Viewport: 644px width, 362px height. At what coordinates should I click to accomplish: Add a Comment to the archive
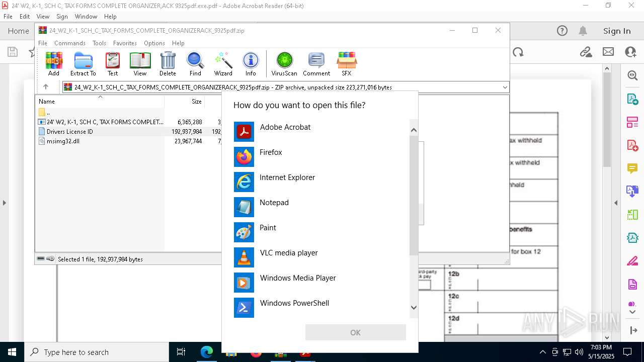tap(316, 64)
